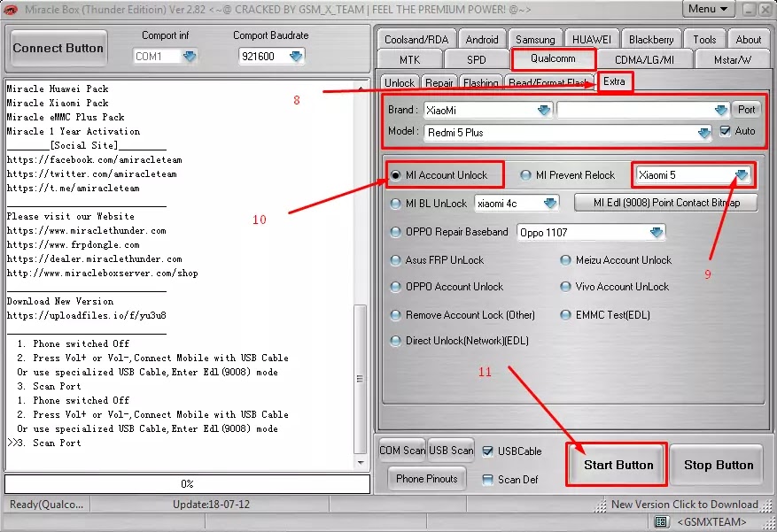The image size is (777, 532).
Task: Switch to the MTK tab
Action: [410, 60]
